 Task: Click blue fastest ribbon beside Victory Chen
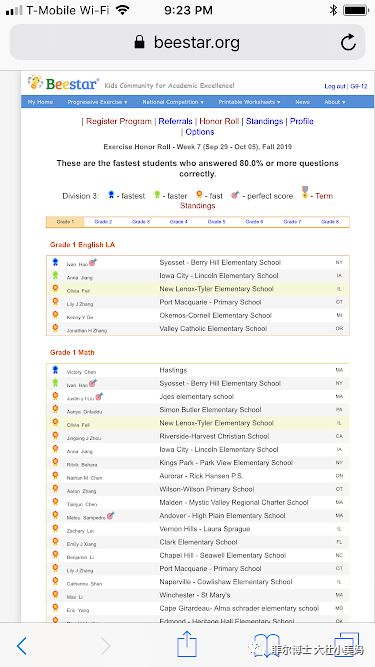55,370
